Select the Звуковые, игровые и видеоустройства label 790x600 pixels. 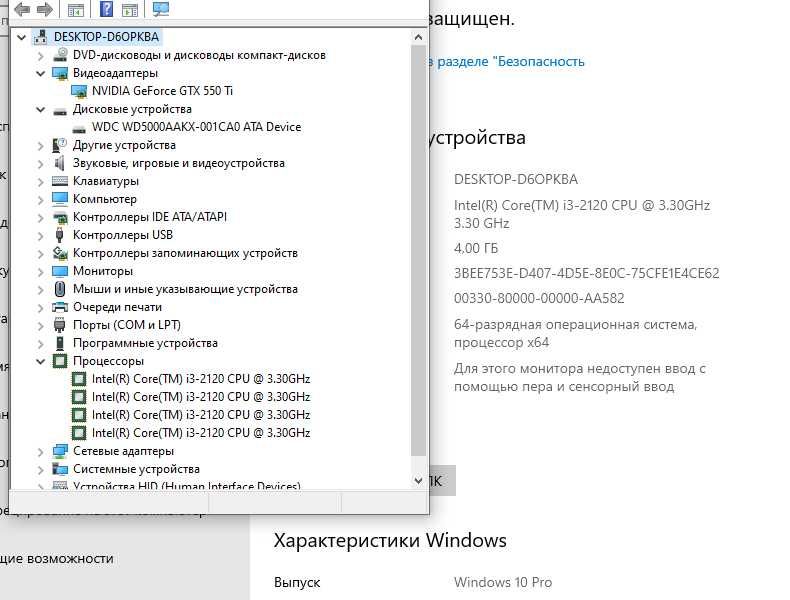(179, 163)
